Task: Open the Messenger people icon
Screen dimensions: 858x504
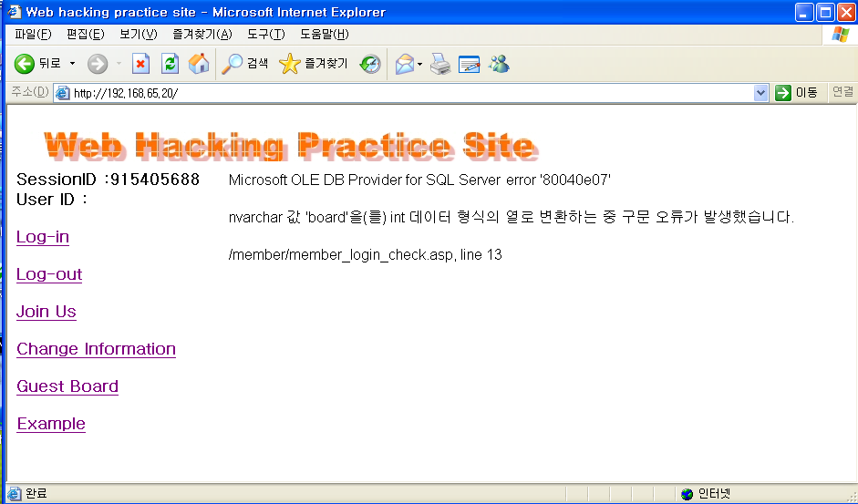Action: [499, 64]
